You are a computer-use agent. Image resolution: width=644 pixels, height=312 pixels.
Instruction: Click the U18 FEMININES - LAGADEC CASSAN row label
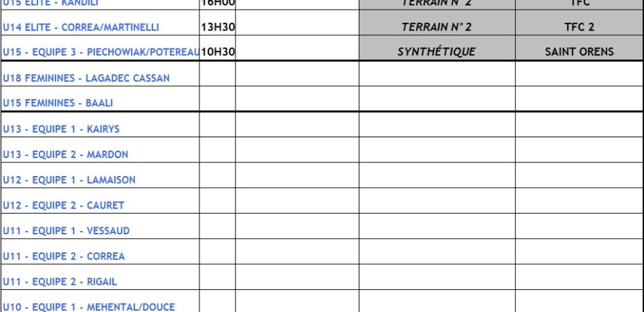86,78
